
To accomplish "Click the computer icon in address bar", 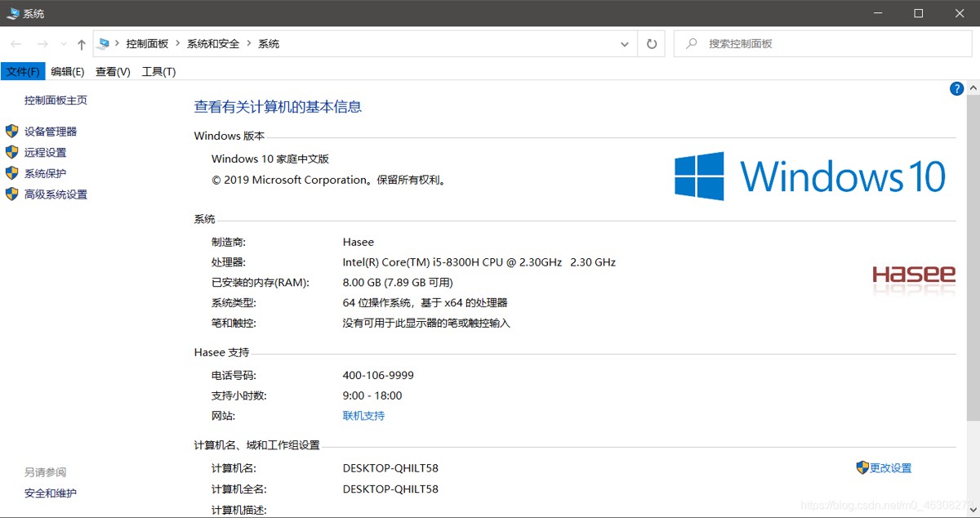I will click(x=104, y=44).
